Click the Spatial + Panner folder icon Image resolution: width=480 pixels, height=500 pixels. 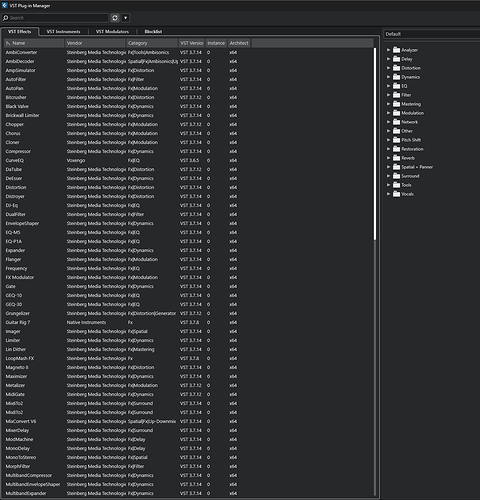tap(396, 167)
